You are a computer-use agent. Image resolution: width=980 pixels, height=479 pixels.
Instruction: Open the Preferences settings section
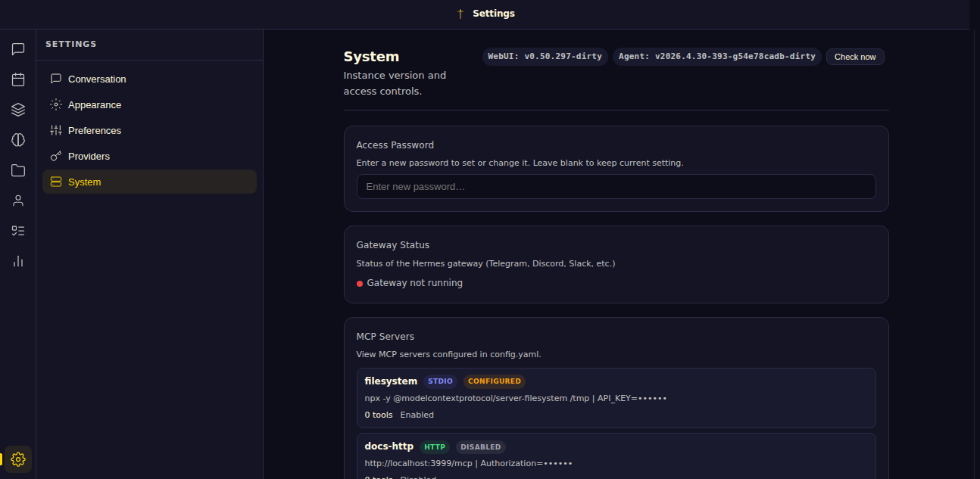149,130
